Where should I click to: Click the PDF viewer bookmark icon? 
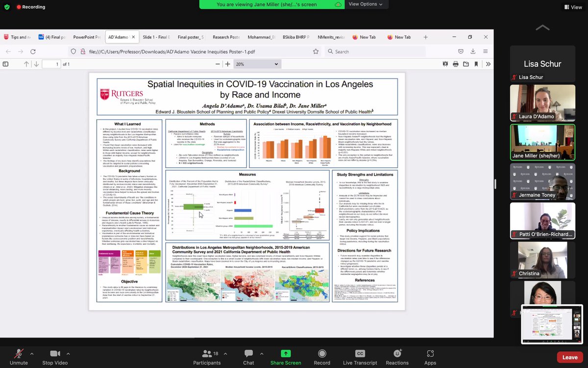476,64
